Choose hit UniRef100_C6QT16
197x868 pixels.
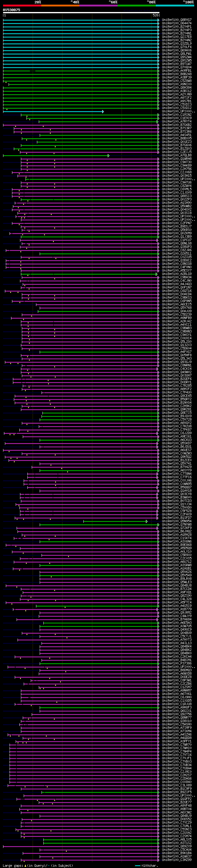[x=177, y=291]
